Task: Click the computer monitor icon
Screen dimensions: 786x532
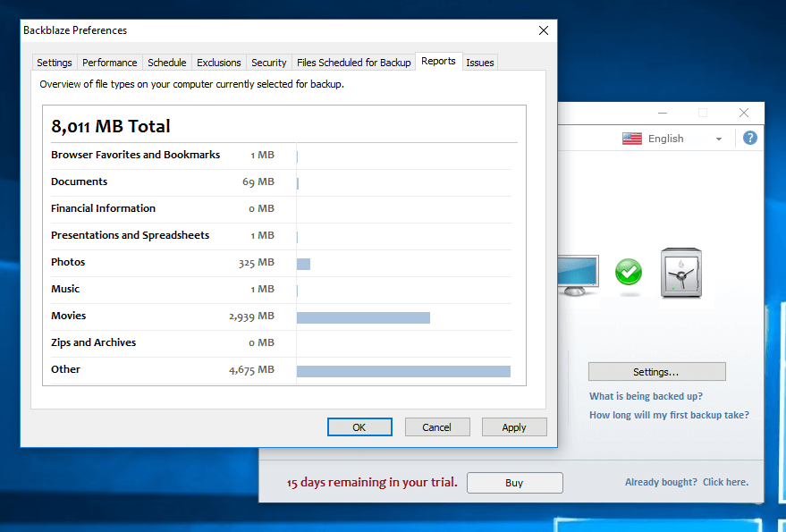Action: coord(577,275)
